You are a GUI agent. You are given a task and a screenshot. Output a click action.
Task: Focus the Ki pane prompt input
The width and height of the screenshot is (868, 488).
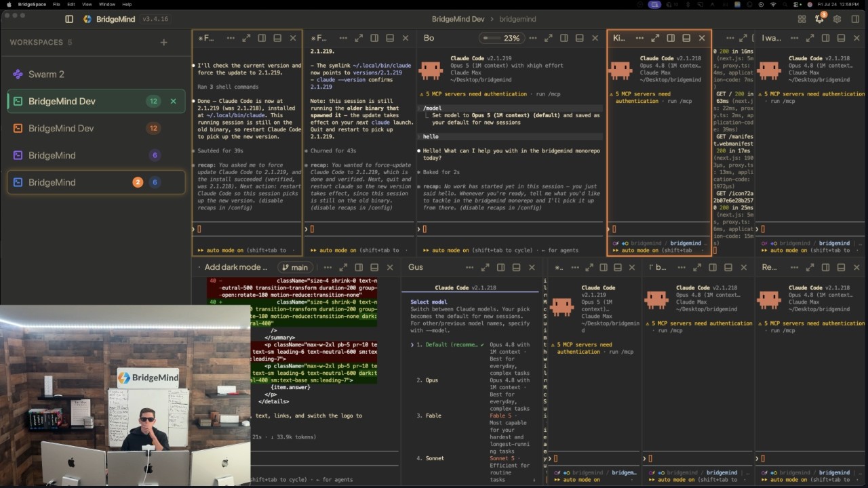[x=659, y=229]
